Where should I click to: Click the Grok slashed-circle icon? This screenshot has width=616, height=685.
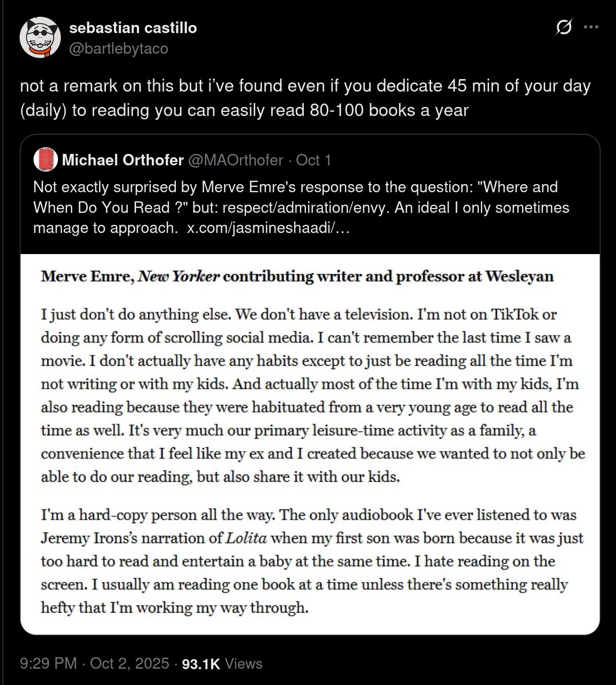(x=564, y=27)
